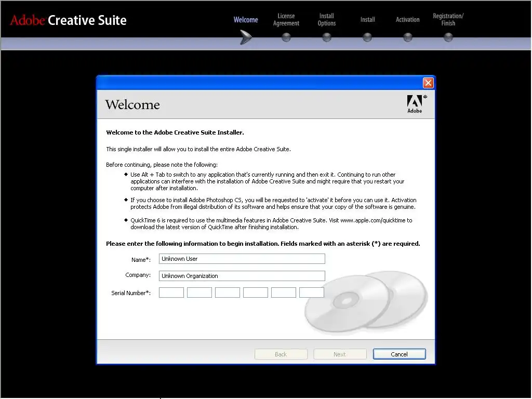Viewport: 532px width, 399px height.
Task: Click the sixth Serial Number box
Action: click(x=312, y=292)
